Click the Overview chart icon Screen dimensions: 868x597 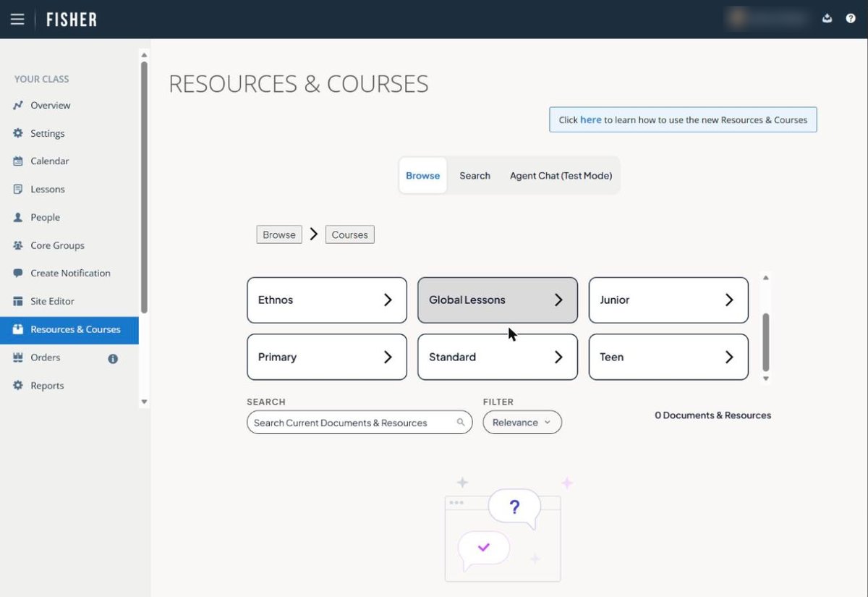18,106
